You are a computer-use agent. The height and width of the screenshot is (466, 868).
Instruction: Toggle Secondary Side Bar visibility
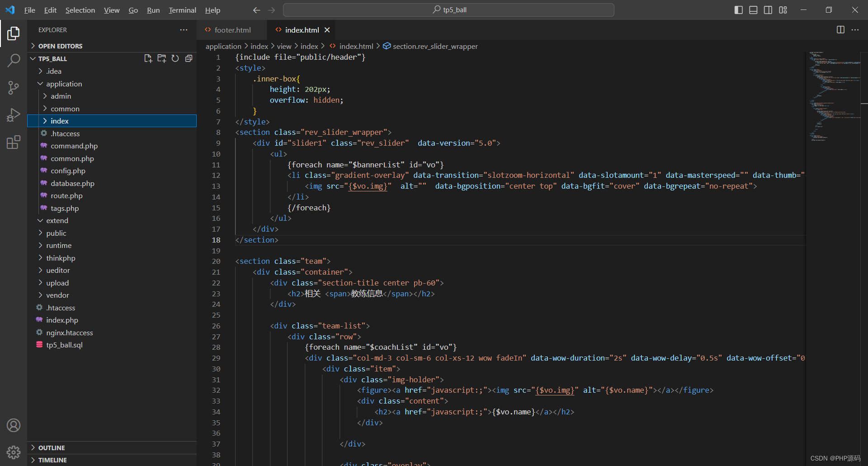click(768, 10)
